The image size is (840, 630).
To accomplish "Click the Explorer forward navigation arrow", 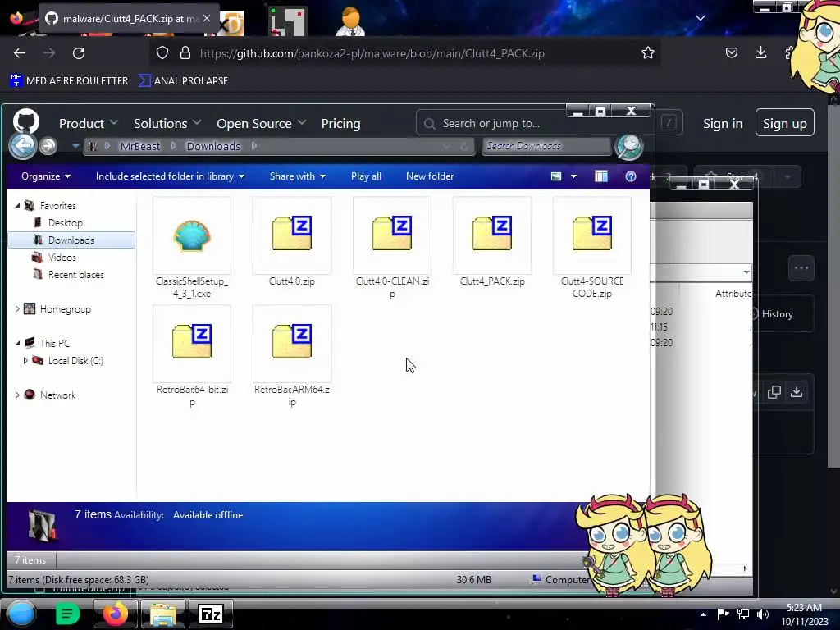I will (x=48, y=146).
